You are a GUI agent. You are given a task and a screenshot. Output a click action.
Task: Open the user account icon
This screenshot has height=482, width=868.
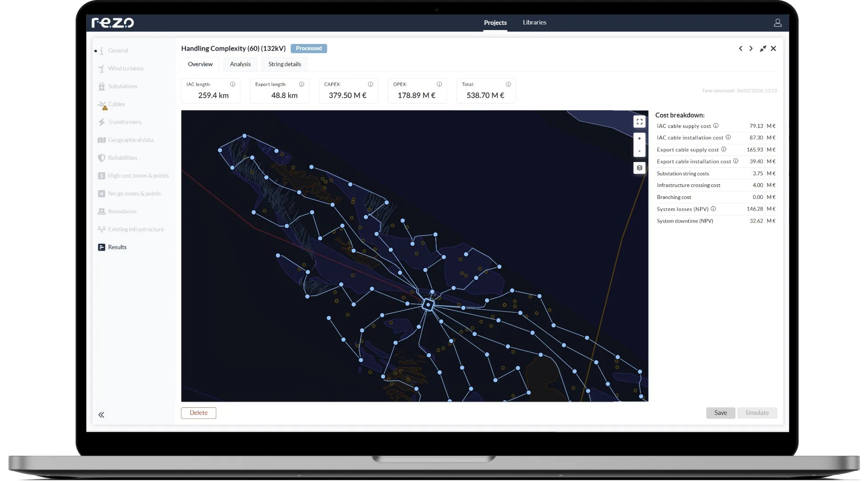(777, 23)
